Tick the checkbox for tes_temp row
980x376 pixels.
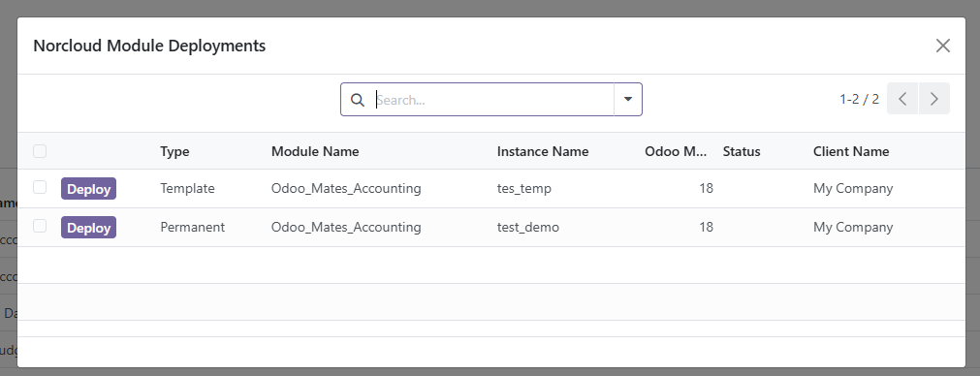pos(40,187)
